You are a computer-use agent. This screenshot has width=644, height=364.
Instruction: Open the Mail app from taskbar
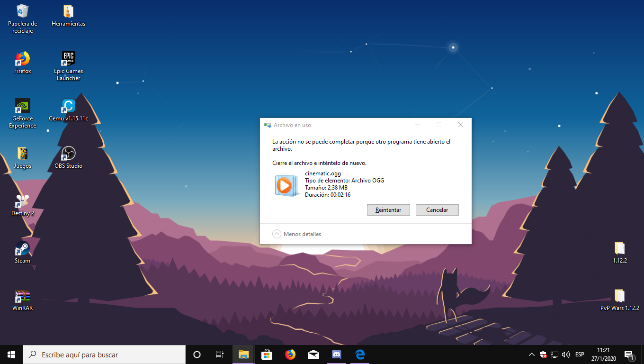[313, 355]
